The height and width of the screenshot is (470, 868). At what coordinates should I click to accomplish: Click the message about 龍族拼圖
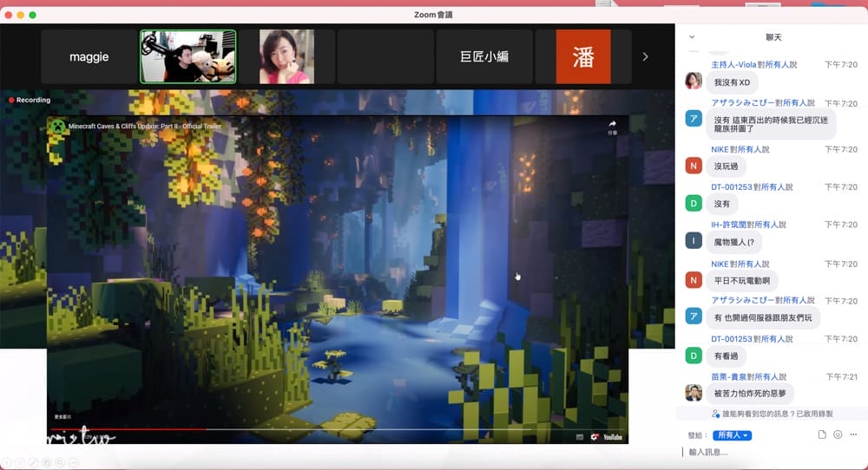771,124
